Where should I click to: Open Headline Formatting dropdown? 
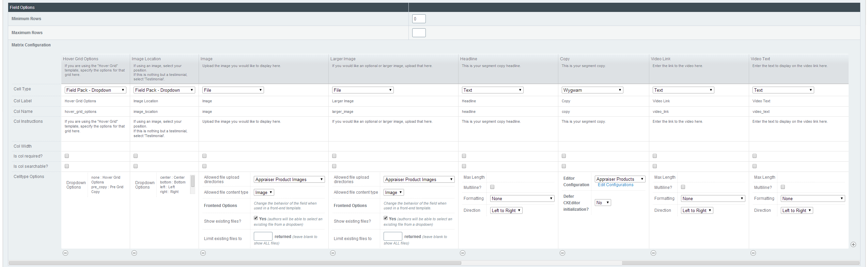522,198
